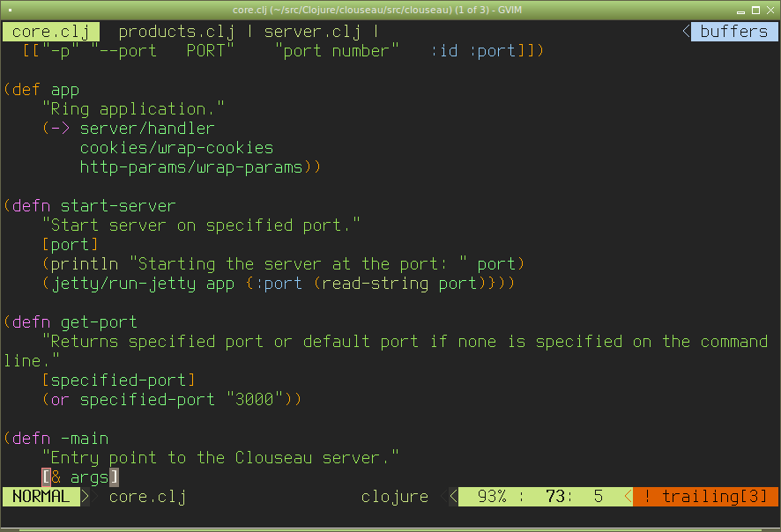Image resolution: width=781 pixels, height=532 pixels.
Task: Select the active core.clj tab
Action: tap(50, 32)
